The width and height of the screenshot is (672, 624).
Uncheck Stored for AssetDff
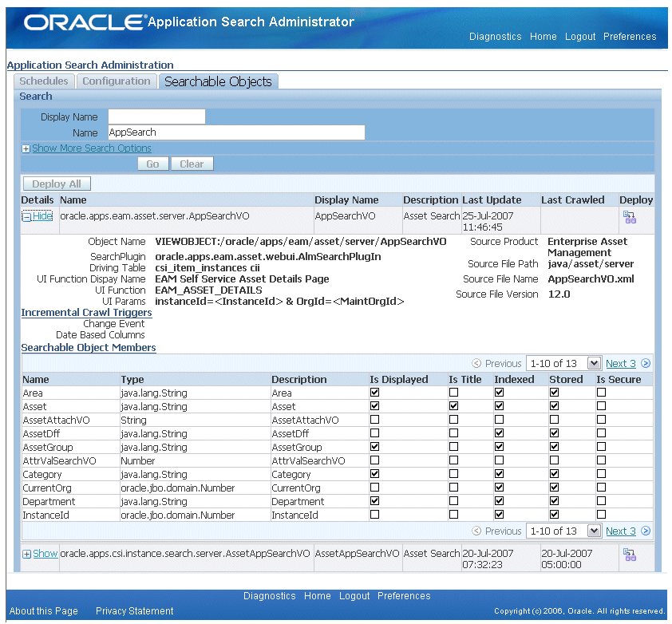[x=554, y=432]
